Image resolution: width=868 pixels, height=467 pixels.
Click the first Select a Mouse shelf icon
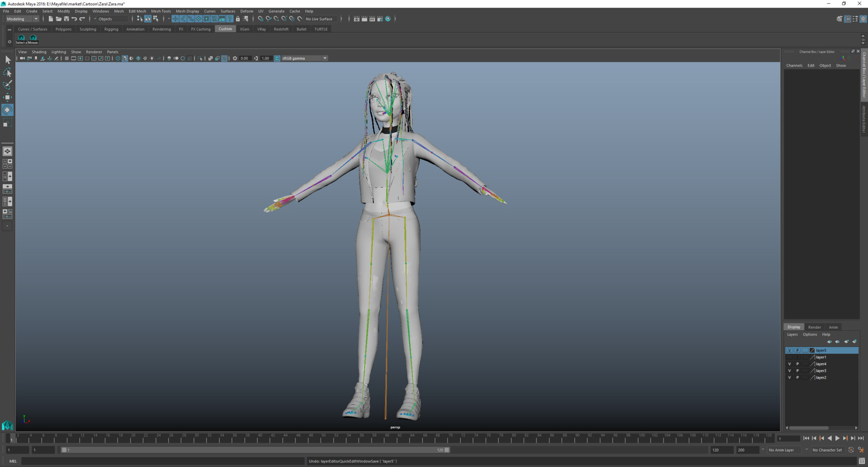(x=21, y=39)
